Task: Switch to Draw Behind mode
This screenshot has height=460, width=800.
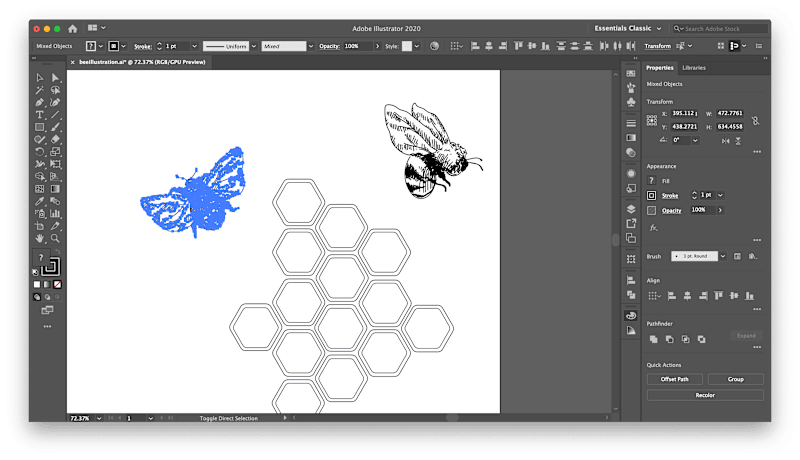Action: 47,297
